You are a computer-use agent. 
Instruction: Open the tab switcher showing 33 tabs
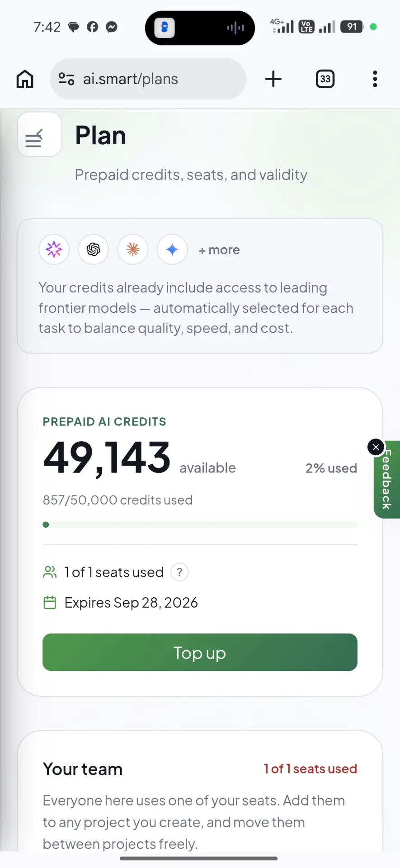point(325,79)
